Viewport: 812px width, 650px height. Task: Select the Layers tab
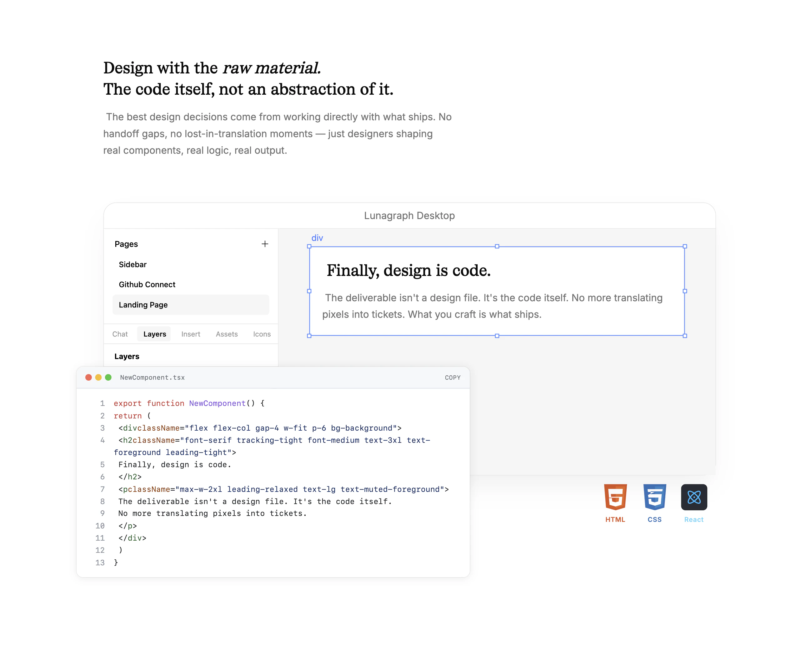coord(154,334)
